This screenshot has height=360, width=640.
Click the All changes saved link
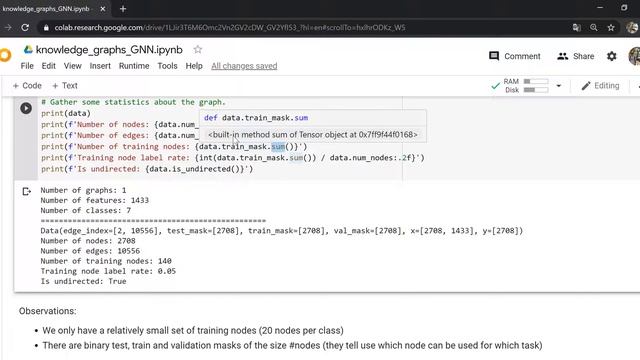tap(244, 66)
